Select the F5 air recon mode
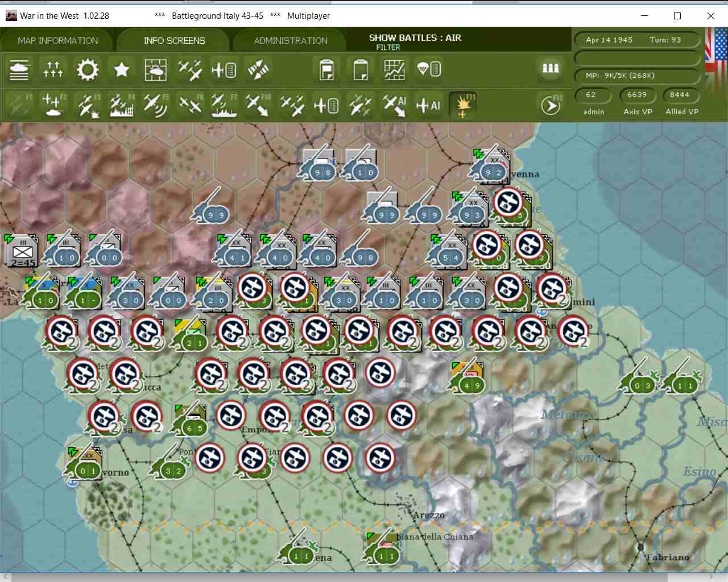Image resolution: width=728 pixels, height=582 pixels. click(155, 105)
